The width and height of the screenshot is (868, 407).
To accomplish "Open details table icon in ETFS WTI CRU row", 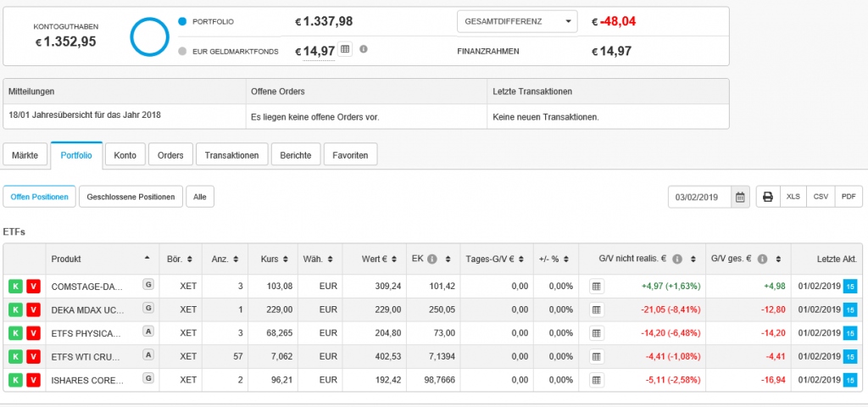I will [597, 357].
